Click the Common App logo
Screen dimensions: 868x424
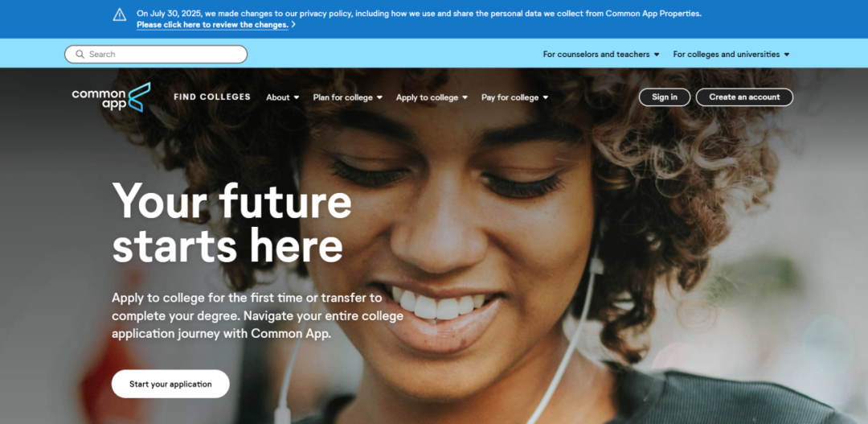point(111,97)
